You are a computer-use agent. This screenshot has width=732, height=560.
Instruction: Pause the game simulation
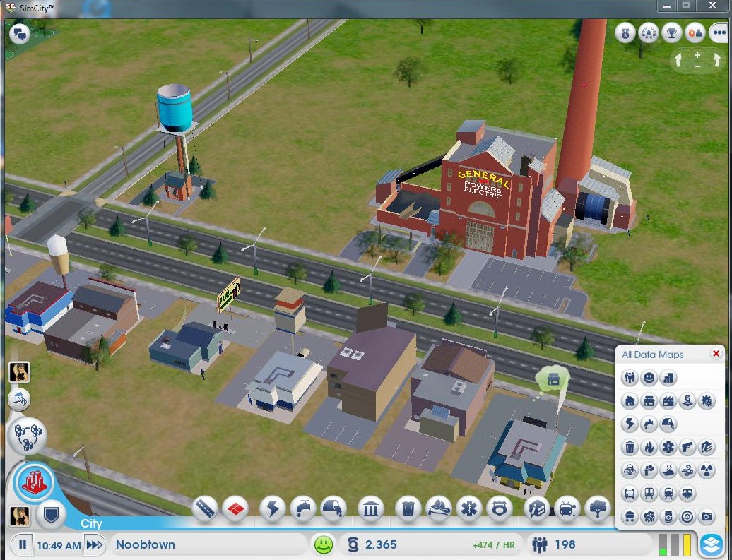tap(23, 545)
